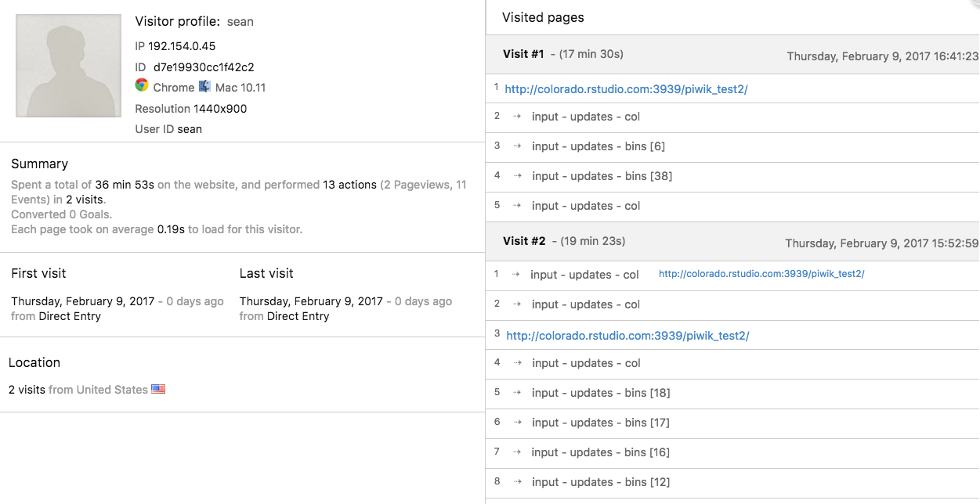
Task: Click the arrow icon next to 'input - updates - bins [18]'
Action: (x=515, y=393)
